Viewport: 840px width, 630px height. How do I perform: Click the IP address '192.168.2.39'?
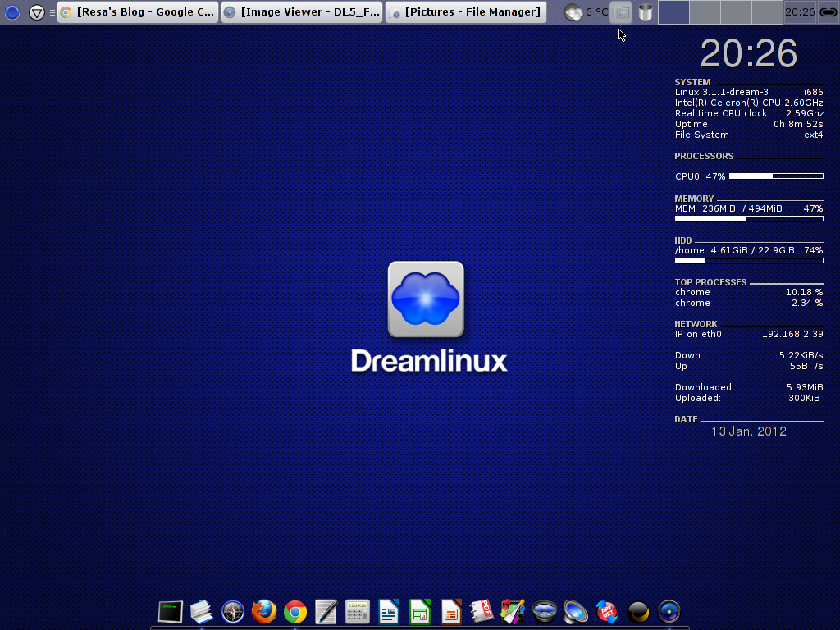pyautogui.click(x=792, y=335)
